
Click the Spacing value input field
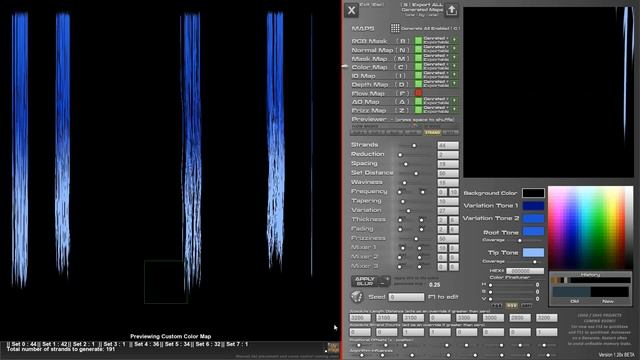448,164
